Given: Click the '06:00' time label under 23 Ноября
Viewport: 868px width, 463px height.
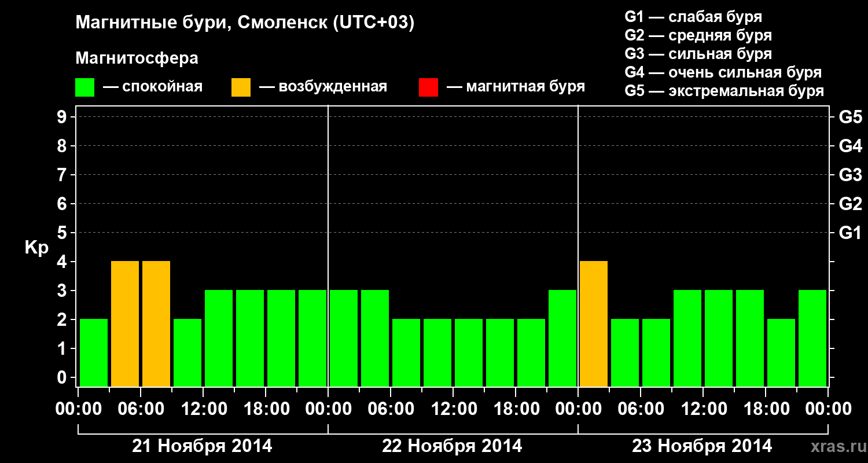Looking at the screenshot, I should (641, 409).
